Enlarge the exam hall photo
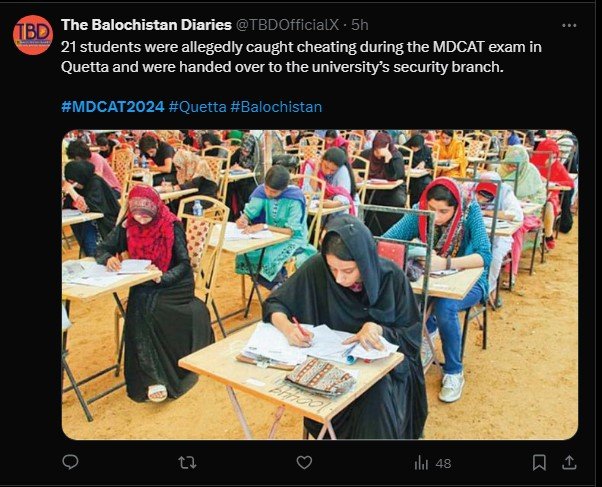The width and height of the screenshot is (602, 487). pos(320,285)
